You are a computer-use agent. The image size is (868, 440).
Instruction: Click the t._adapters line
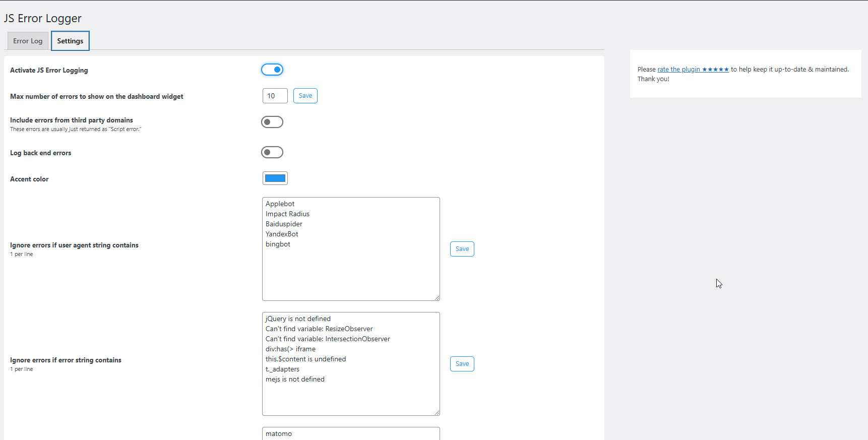tap(283, 369)
